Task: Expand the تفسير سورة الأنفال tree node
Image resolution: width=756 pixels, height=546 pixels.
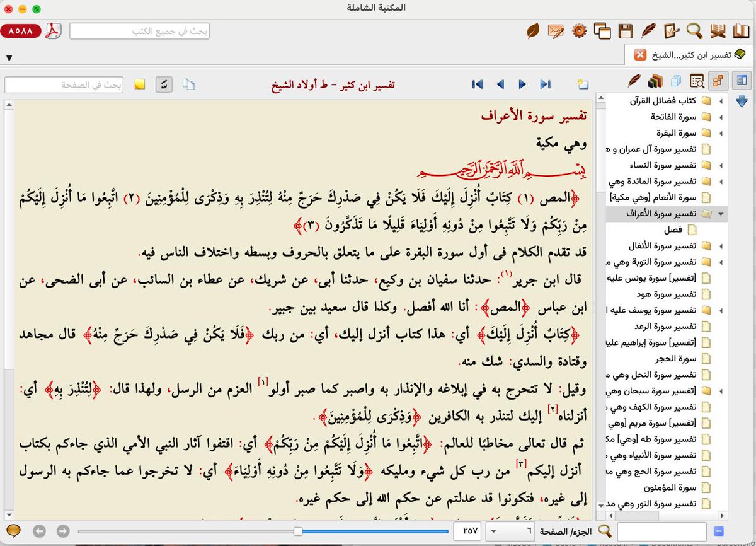Action: (x=721, y=246)
